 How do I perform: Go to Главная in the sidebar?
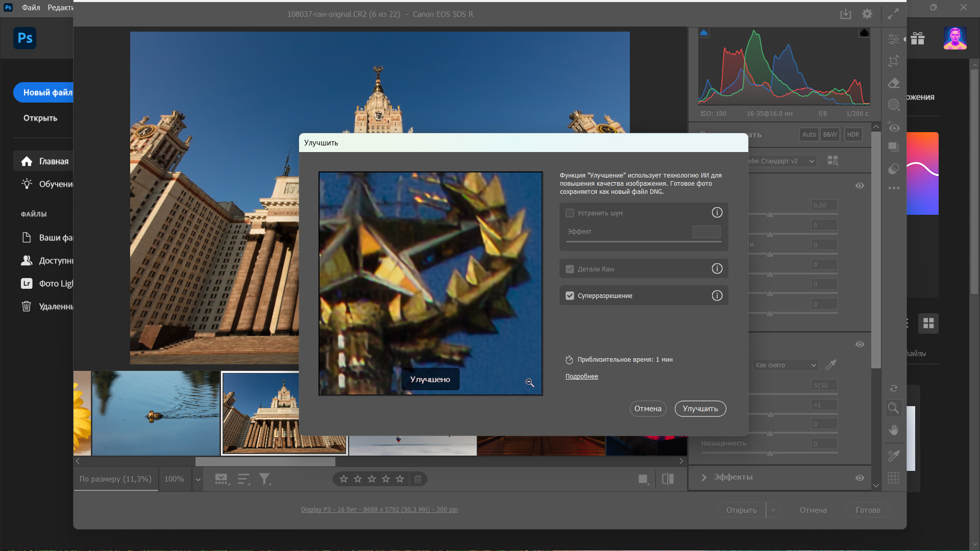[x=43, y=161]
